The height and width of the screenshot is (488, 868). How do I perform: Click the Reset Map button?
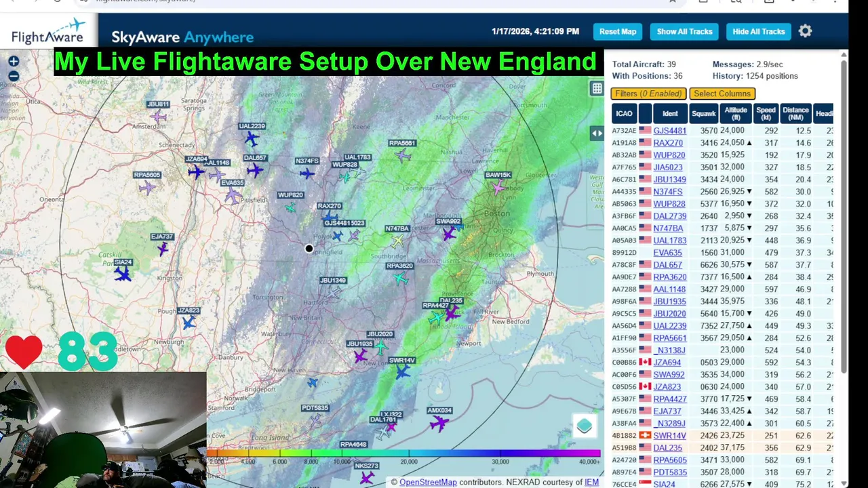tap(618, 31)
